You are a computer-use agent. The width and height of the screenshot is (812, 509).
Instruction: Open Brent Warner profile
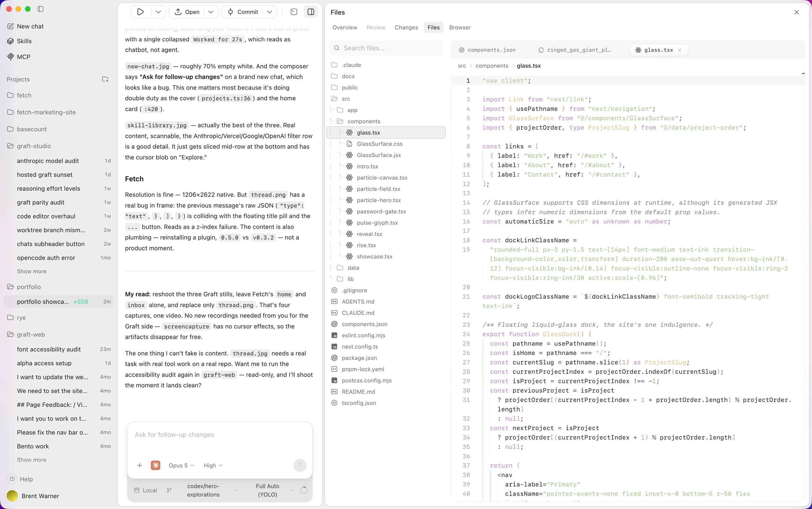point(33,496)
